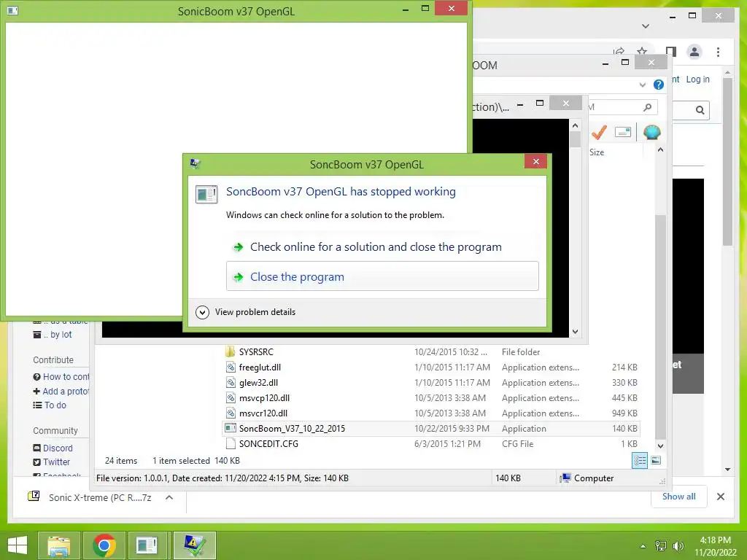Select freeglut.dll file icon

(x=231, y=367)
